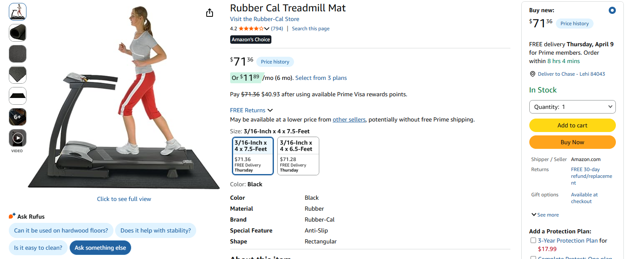
Task: Check the 3-Year Protection Plan box
Action: point(533,240)
